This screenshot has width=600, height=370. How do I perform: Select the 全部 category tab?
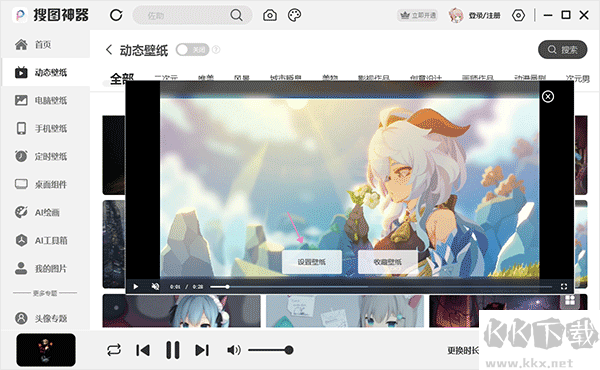click(x=122, y=78)
